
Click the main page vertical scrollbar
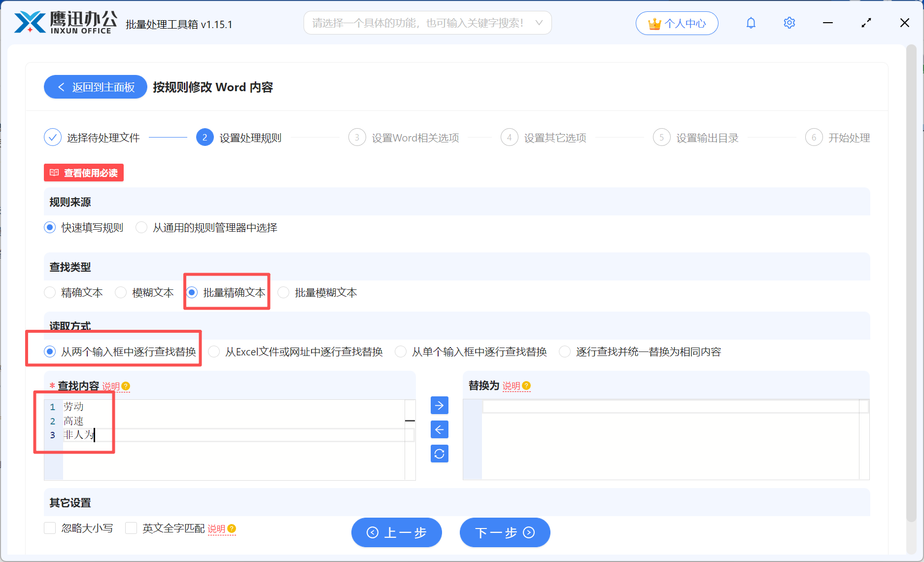(912, 283)
